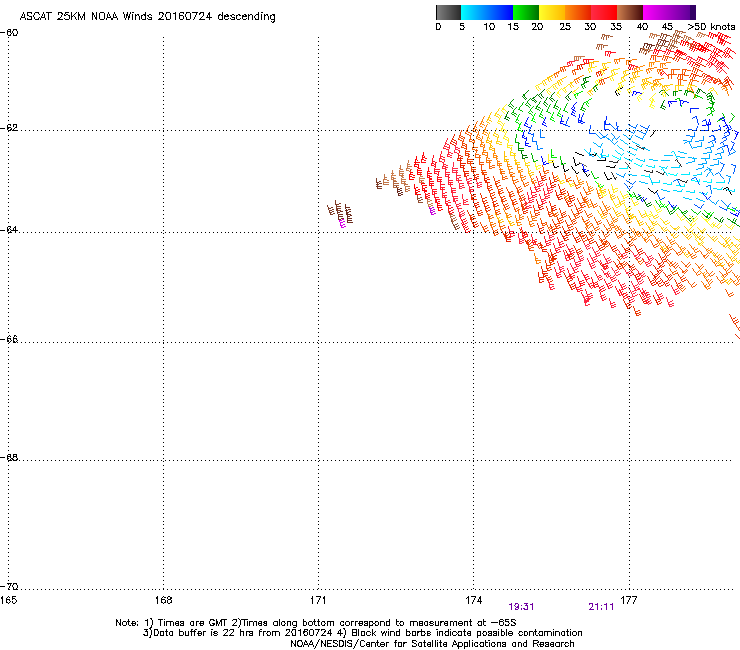Click the longitude label '174'
Screen dimensions: 740x650
click(473, 600)
